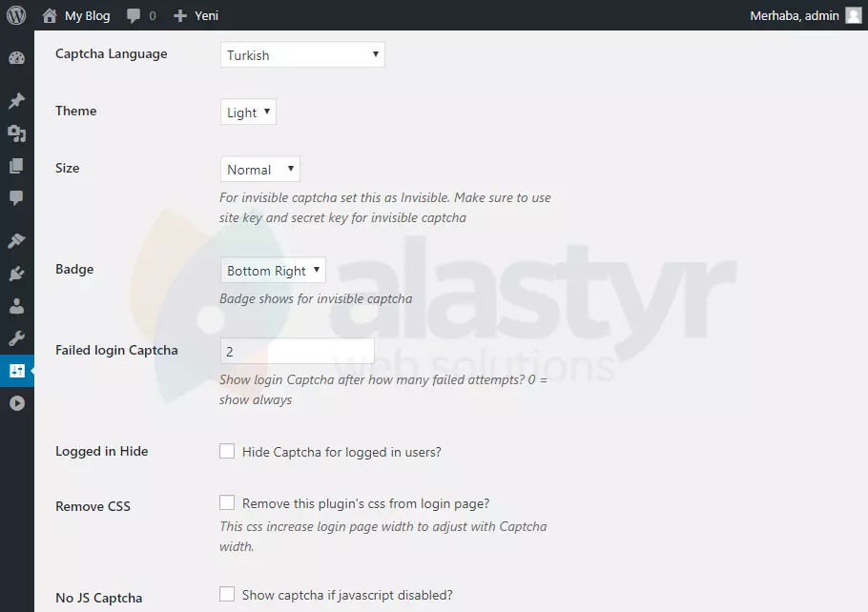Open Plugins via the plug icon

tap(16, 272)
